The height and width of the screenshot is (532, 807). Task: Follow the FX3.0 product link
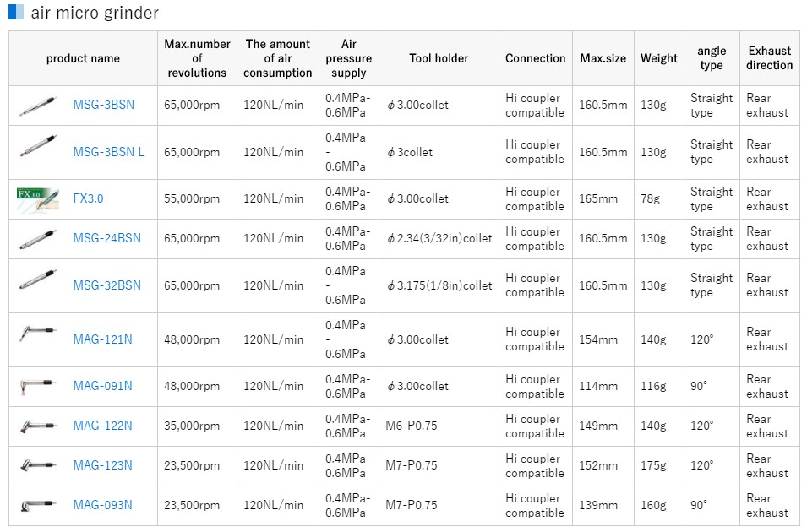(x=89, y=198)
